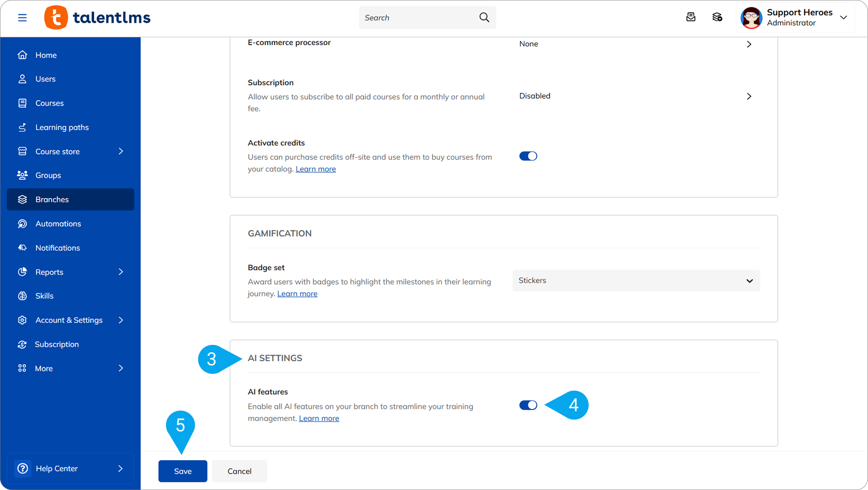Image resolution: width=868 pixels, height=490 pixels.
Task: Click the search magnifier icon
Action: [x=484, y=17]
